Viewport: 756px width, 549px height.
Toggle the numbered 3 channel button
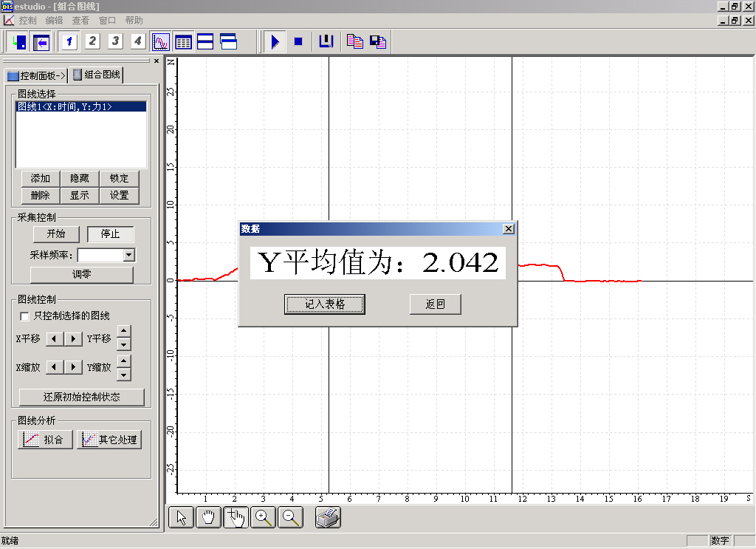click(x=115, y=41)
